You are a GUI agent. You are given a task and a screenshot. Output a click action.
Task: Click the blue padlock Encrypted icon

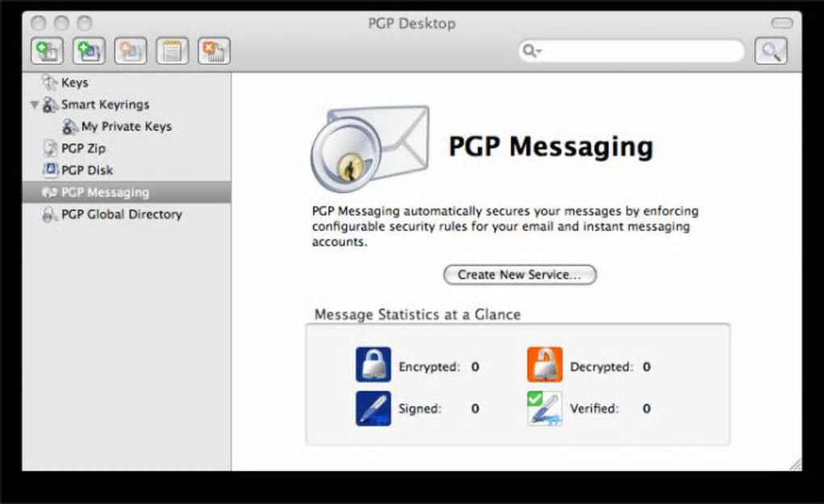pyautogui.click(x=373, y=364)
